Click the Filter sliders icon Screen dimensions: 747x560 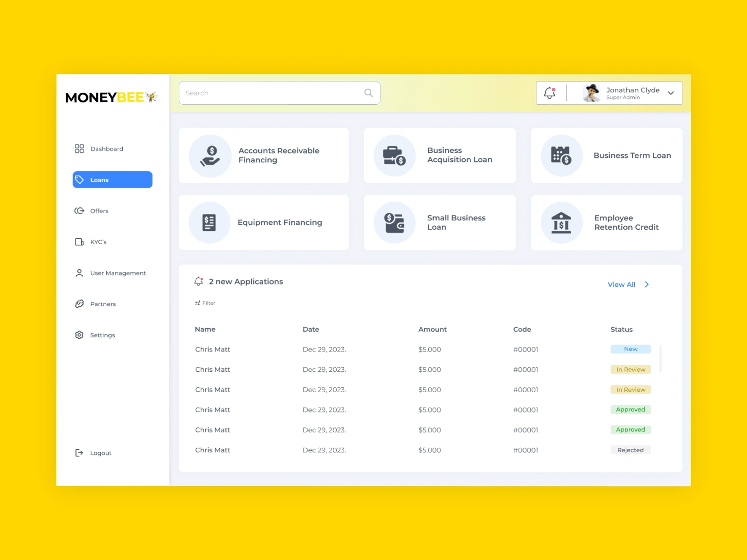(x=198, y=303)
